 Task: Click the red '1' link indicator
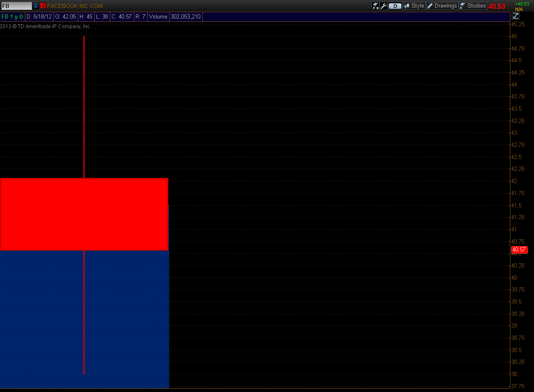click(43, 6)
